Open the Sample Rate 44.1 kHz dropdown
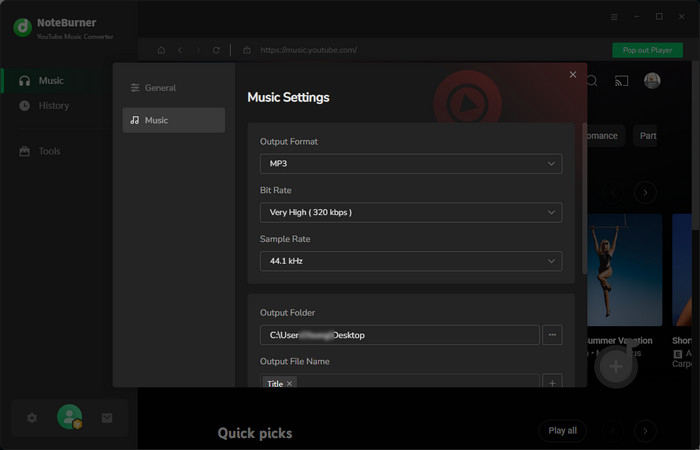 tap(410, 261)
